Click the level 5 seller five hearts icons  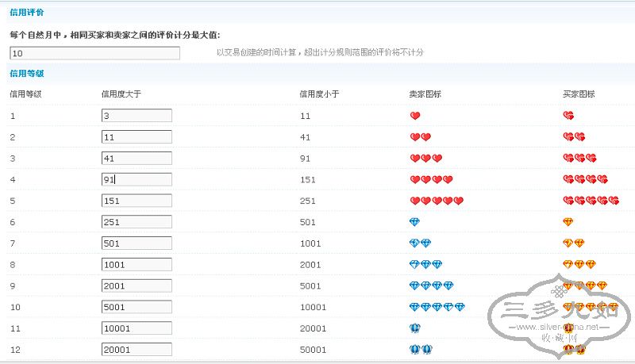coord(436,201)
